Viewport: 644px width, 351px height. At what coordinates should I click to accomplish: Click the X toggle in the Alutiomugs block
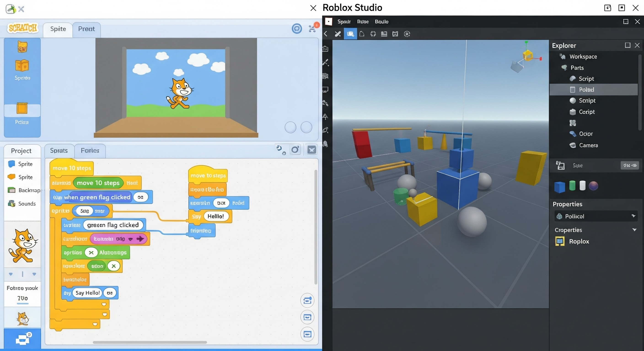pos(91,253)
